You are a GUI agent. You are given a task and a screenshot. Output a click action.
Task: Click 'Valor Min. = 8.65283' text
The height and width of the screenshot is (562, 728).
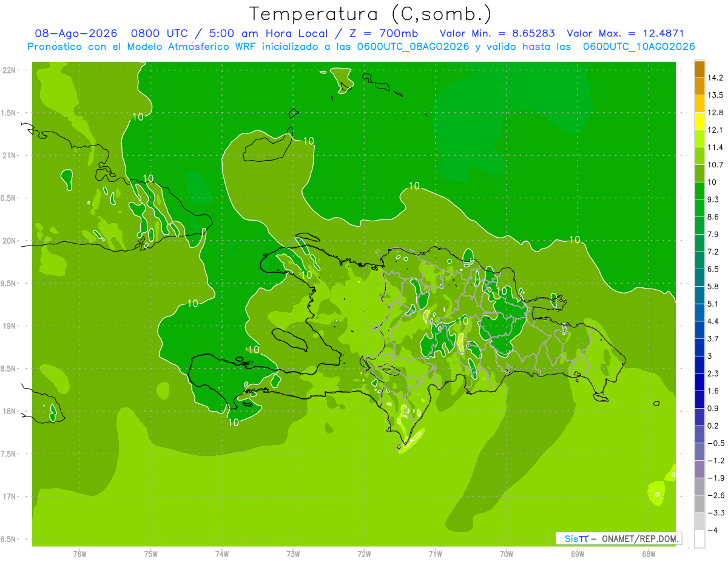(x=497, y=33)
